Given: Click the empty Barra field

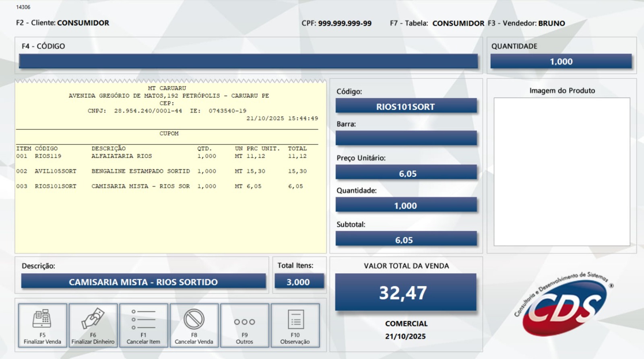Looking at the screenshot, I should pyautogui.click(x=406, y=138).
